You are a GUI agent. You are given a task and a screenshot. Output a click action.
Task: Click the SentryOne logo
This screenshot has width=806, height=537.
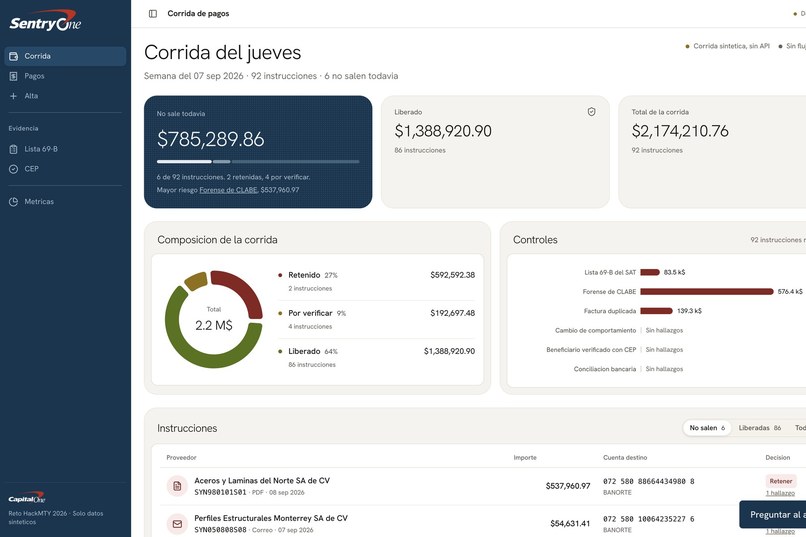pyautogui.click(x=45, y=21)
